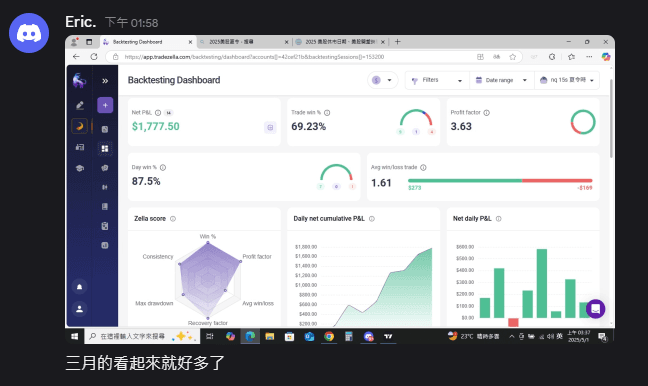Click the Windows Start button
The image size is (648, 386).
[x=74, y=336]
